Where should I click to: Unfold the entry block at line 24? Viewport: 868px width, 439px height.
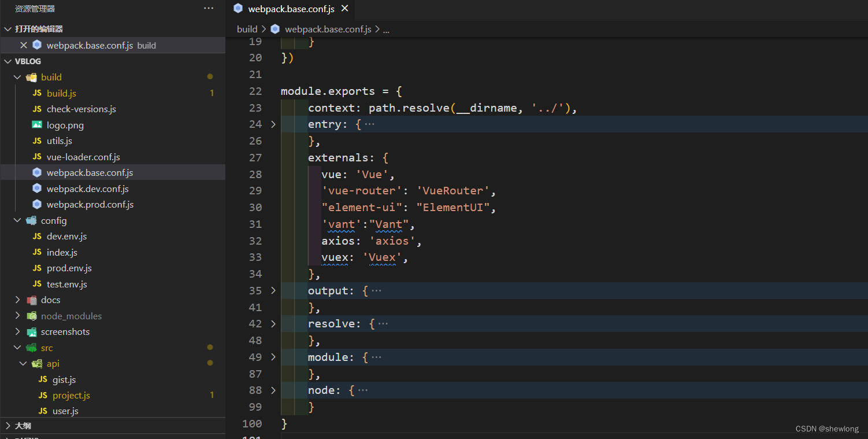(273, 124)
